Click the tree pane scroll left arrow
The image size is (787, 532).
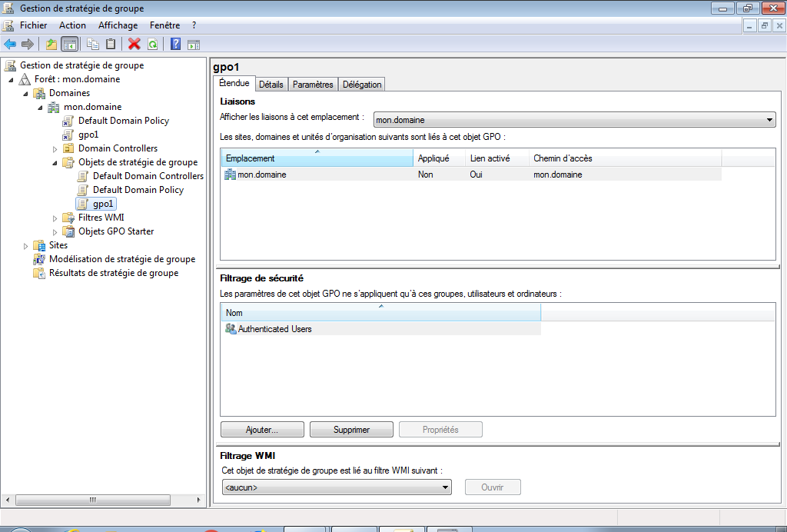(x=8, y=500)
